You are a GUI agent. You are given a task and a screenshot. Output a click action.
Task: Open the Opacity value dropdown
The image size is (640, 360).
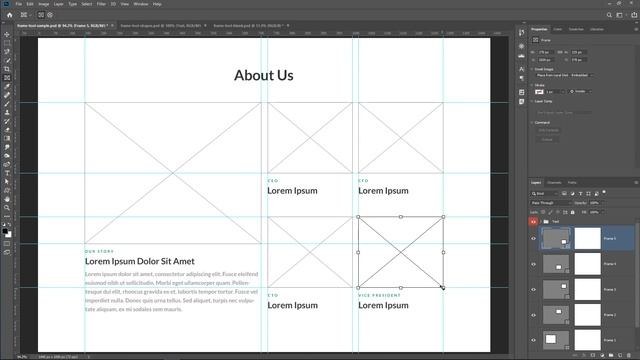(x=597, y=203)
